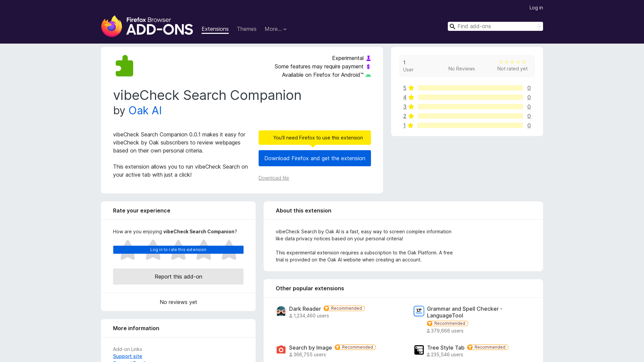This screenshot has width=644, height=362.
Task: Open the Oak AI author page
Action: tap(145, 111)
